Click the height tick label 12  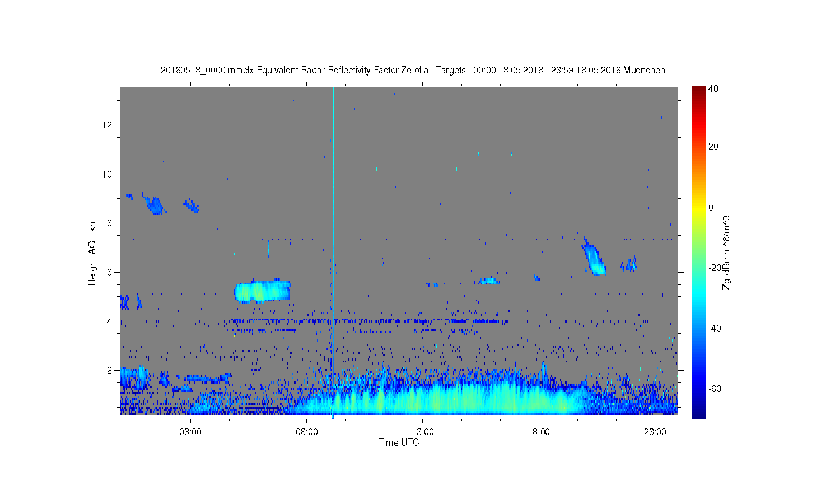pos(108,124)
